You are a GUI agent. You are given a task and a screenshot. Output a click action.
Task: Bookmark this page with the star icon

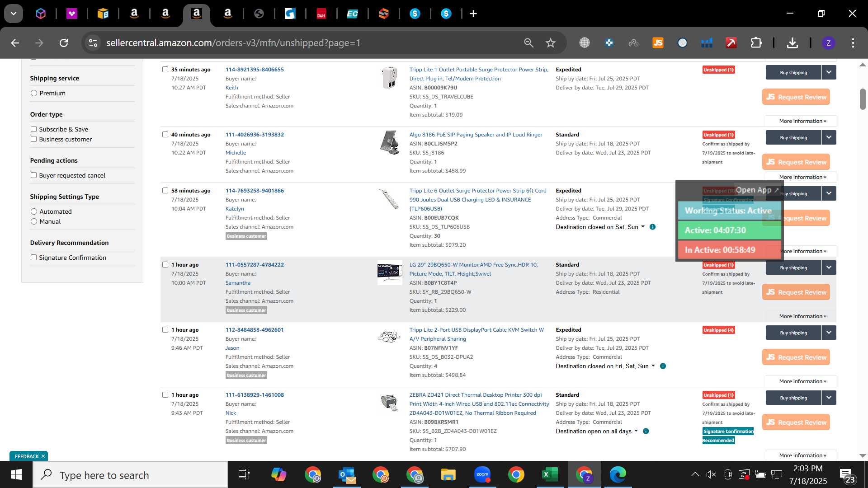(550, 43)
